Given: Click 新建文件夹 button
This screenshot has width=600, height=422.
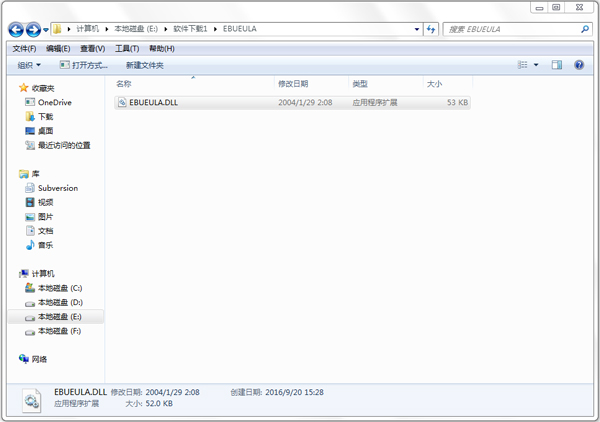Looking at the screenshot, I should (145, 65).
